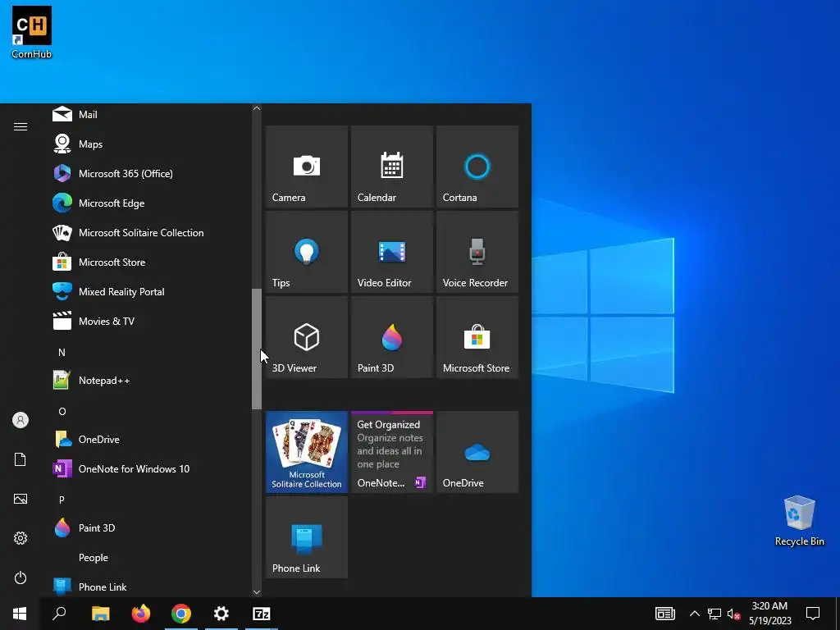Switch to 7-Zip on the taskbar
The height and width of the screenshot is (630, 840).
tap(262, 614)
